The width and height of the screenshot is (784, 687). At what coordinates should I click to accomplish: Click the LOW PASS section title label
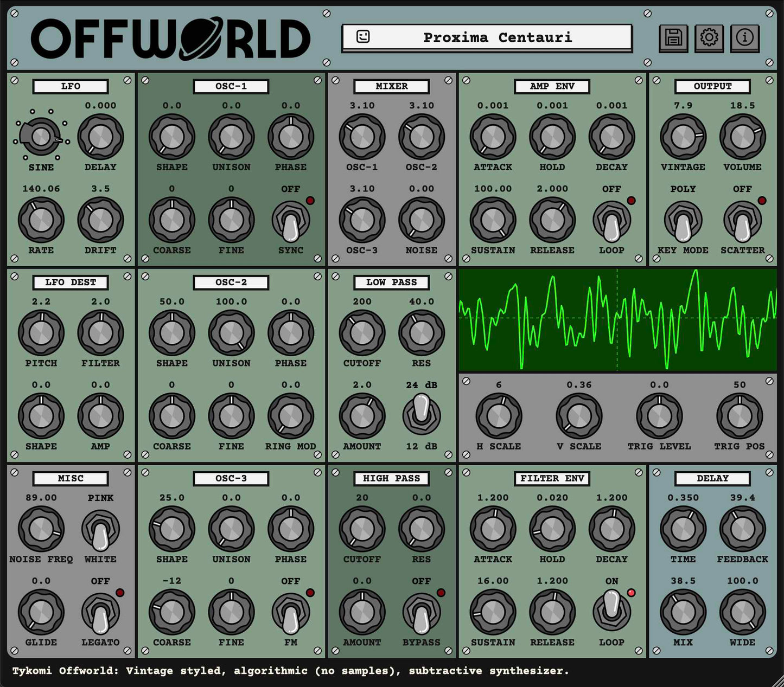[391, 282]
